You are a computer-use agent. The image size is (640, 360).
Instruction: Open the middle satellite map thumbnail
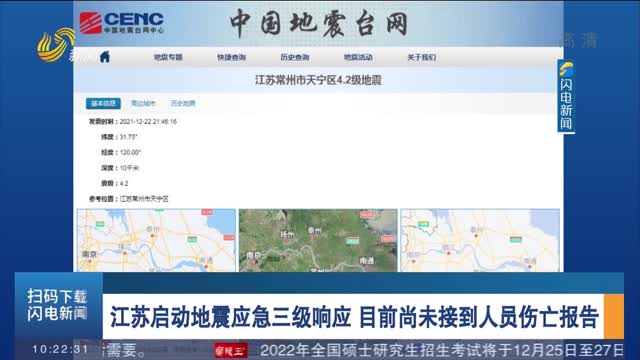[318, 240]
